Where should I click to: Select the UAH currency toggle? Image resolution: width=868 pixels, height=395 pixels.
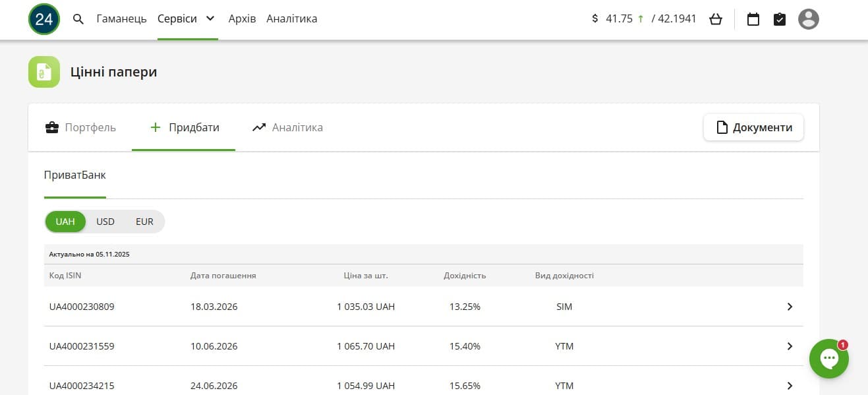pyautogui.click(x=65, y=222)
